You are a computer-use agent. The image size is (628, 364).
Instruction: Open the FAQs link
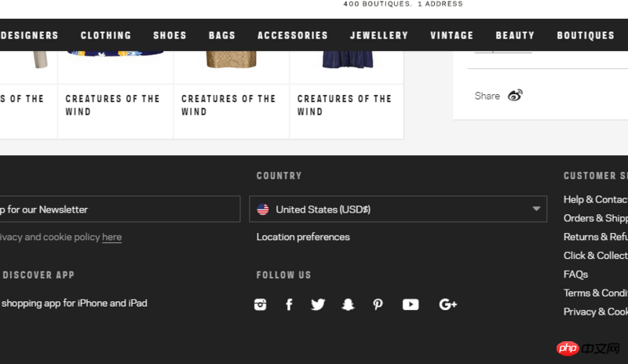(575, 275)
